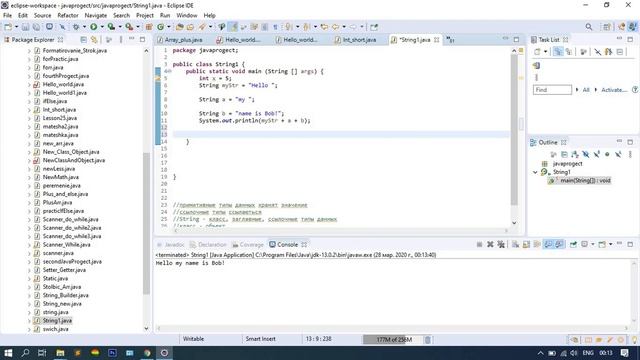
Task: Toggle Hide Non-Public Members in Outline
Action: [x=607, y=154]
